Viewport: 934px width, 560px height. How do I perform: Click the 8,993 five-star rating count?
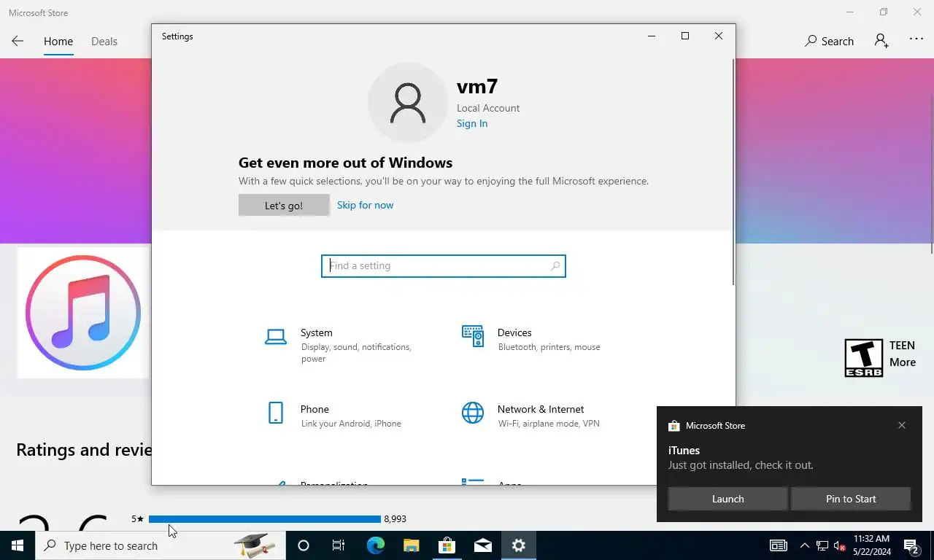pyautogui.click(x=395, y=519)
